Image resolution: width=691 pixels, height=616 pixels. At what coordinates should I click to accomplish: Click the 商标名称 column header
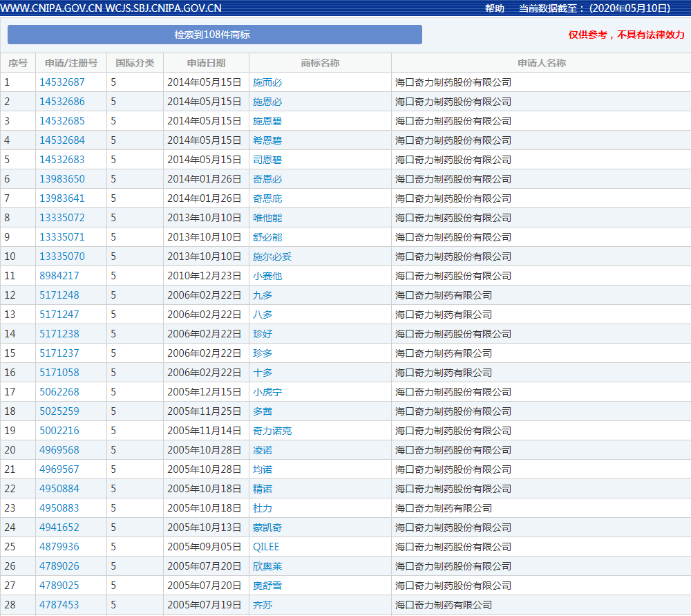click(320, 63)
